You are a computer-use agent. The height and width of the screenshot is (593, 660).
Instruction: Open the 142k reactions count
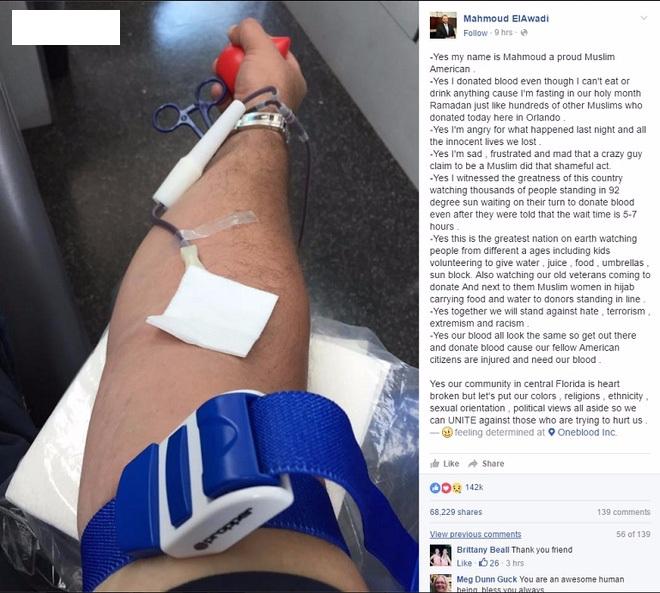click(474, 487)
